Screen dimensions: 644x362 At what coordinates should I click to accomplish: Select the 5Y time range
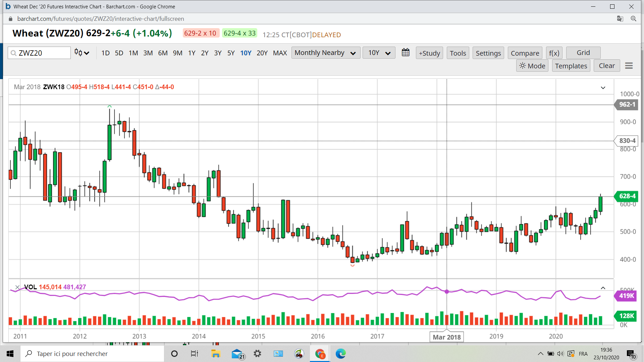pyautogui.click(x=231, y=53)
